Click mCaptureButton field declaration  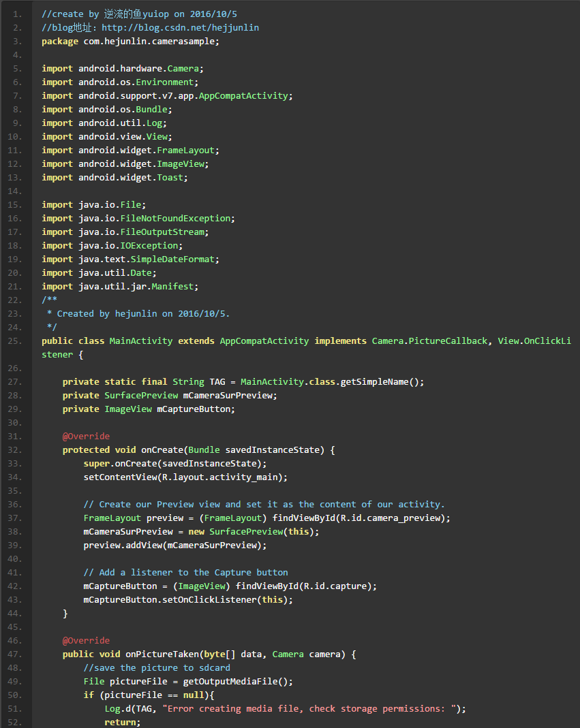(149, 409)
